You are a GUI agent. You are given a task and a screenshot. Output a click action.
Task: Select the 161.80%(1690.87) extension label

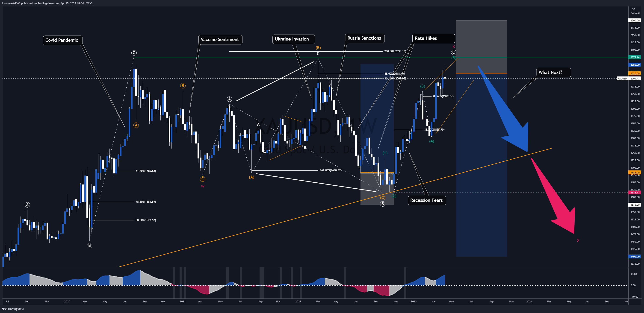coord(331,170)
